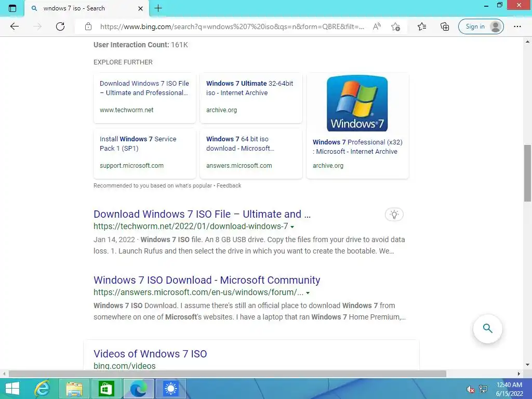Click the 'User Interaction Count: 161K' text

tap(140, 45)
